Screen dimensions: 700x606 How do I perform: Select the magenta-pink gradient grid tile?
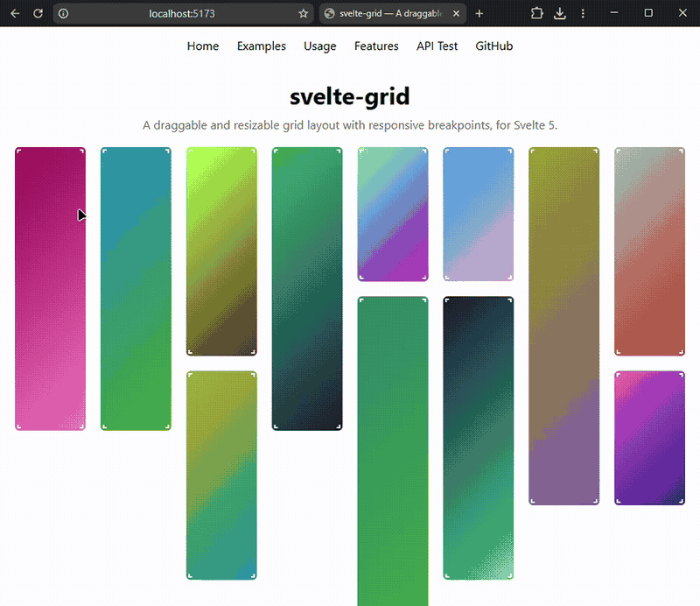point(50,289)
